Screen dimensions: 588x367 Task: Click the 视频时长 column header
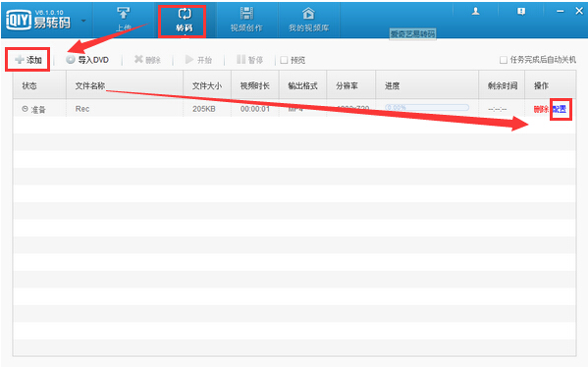[x=255, y=85]
